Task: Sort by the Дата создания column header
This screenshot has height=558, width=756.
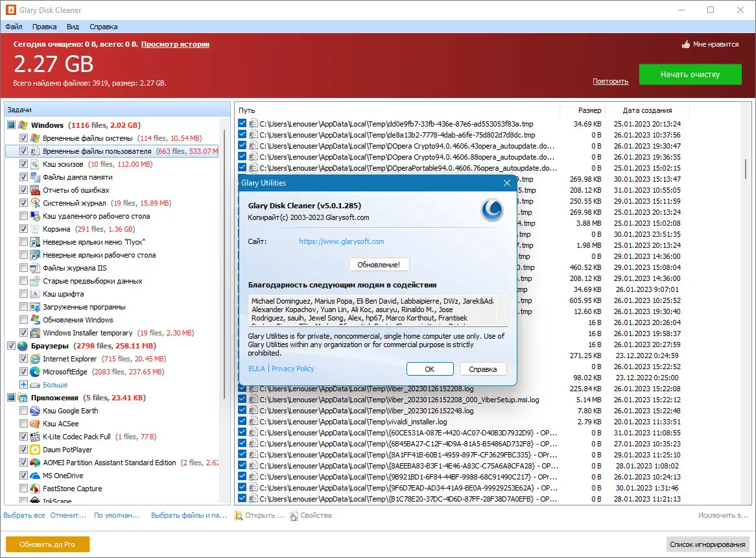Action: click(647, 110)
